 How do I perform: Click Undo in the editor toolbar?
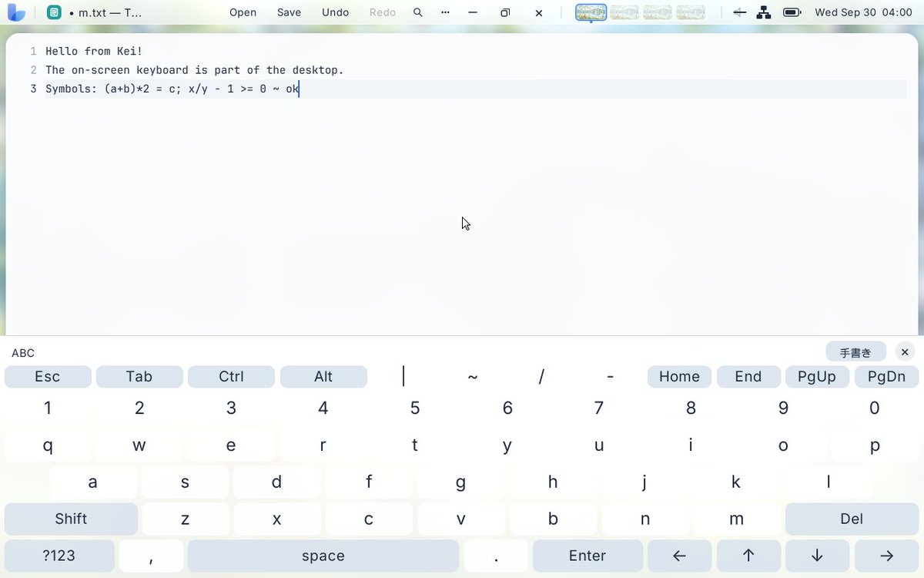(x=335, y=12)
